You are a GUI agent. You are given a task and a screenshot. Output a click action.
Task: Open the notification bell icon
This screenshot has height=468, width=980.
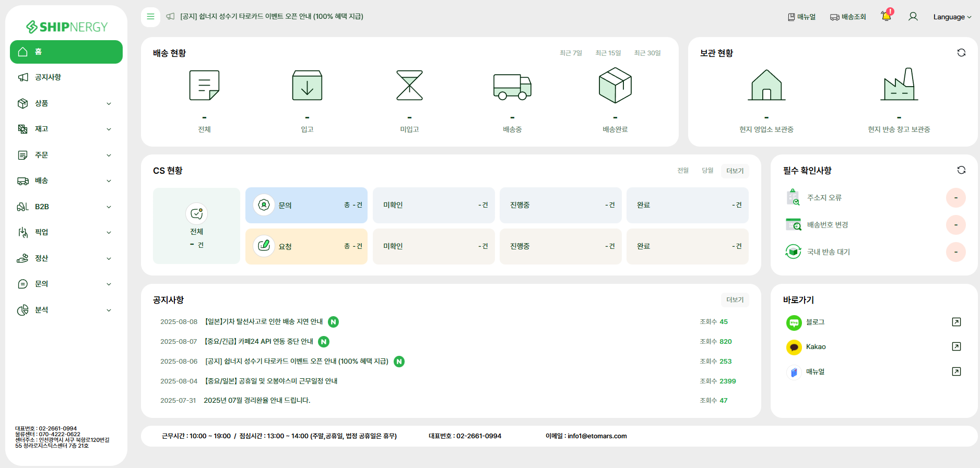885,16
